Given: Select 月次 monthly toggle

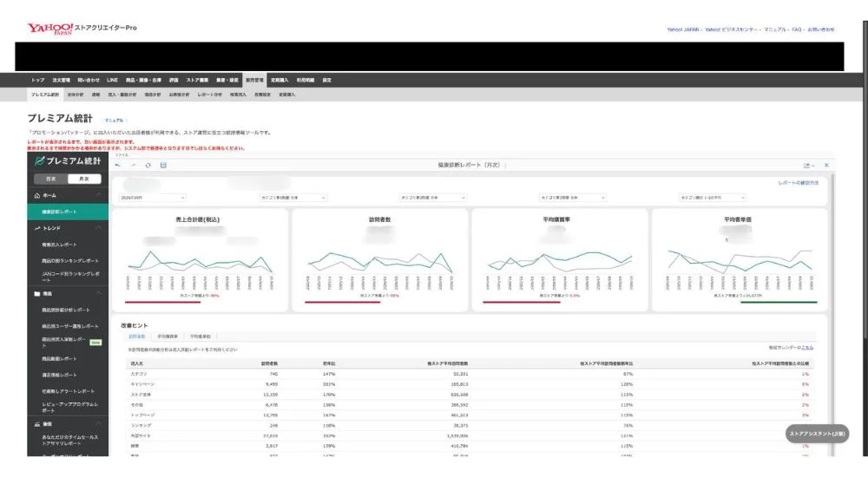Looking at the screenshot, I should (x=84, y=179).
